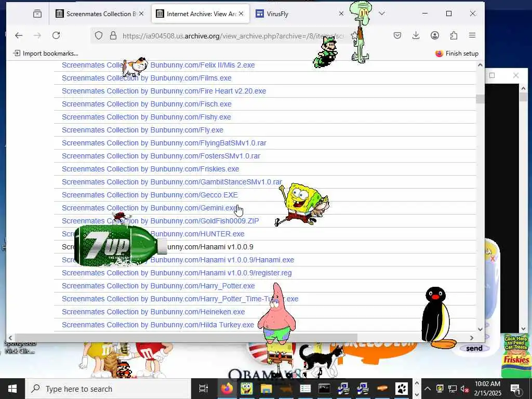Open the Felix II/Mis 2.exe link

[x=203, y=65]
